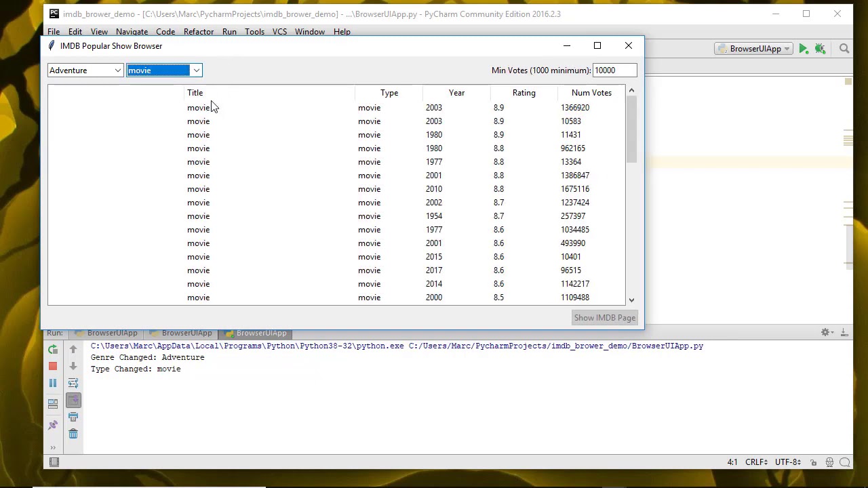Open the Adventure genre dropdown
The image size is (868, 488).
(x=85, y=70)
